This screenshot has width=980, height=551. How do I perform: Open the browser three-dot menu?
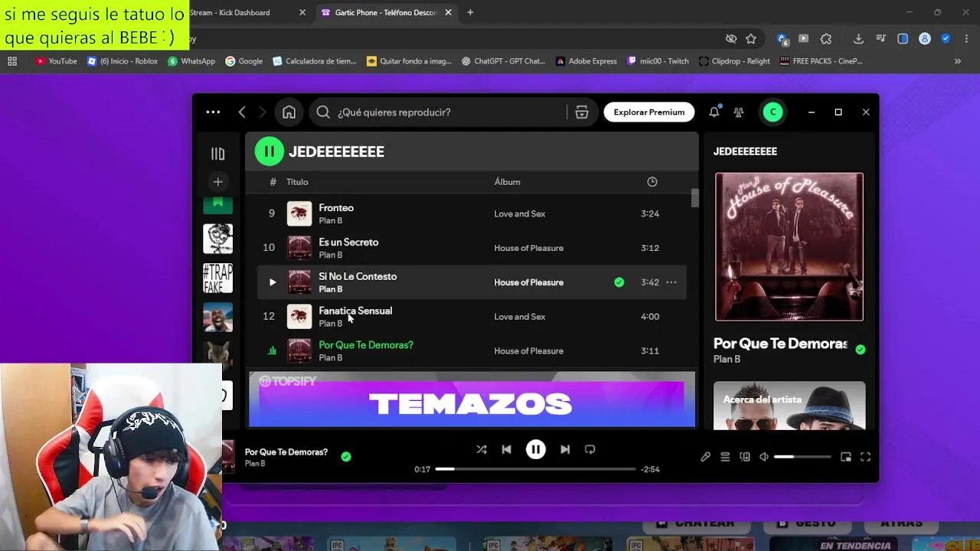coord(965,39)
